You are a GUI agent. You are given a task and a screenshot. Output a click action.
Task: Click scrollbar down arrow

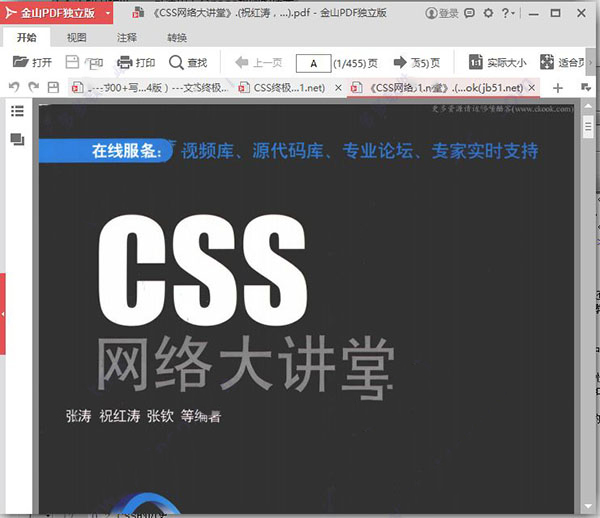(x=588, y=506)
